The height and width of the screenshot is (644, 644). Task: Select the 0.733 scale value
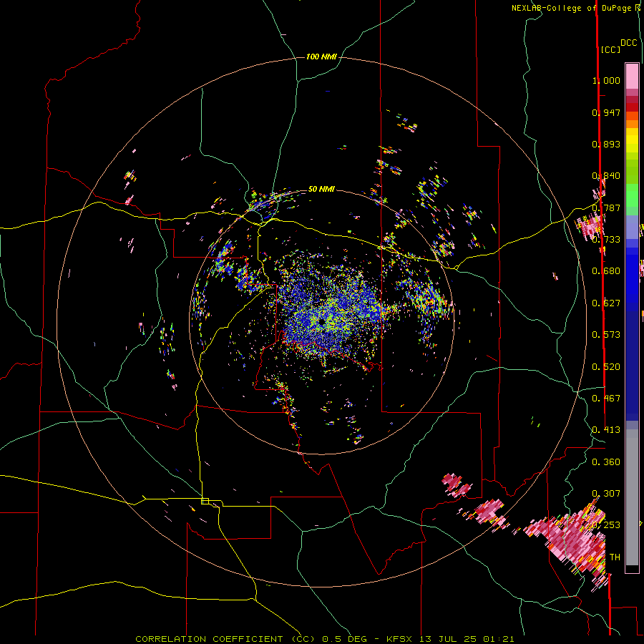click(606, 240)
